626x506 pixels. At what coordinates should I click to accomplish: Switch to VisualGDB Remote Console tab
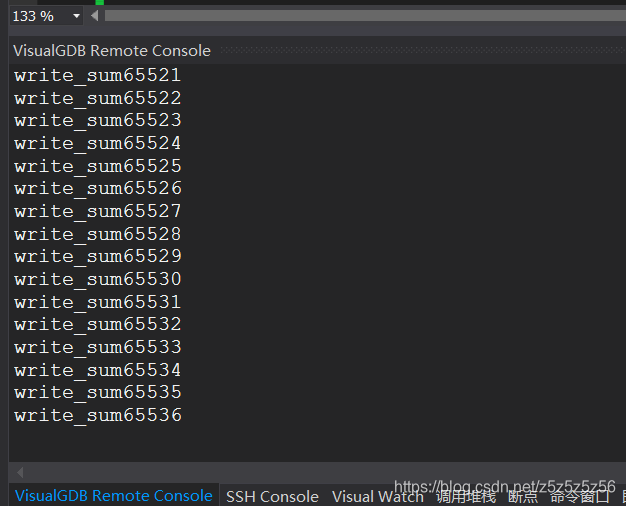point(114,496)
